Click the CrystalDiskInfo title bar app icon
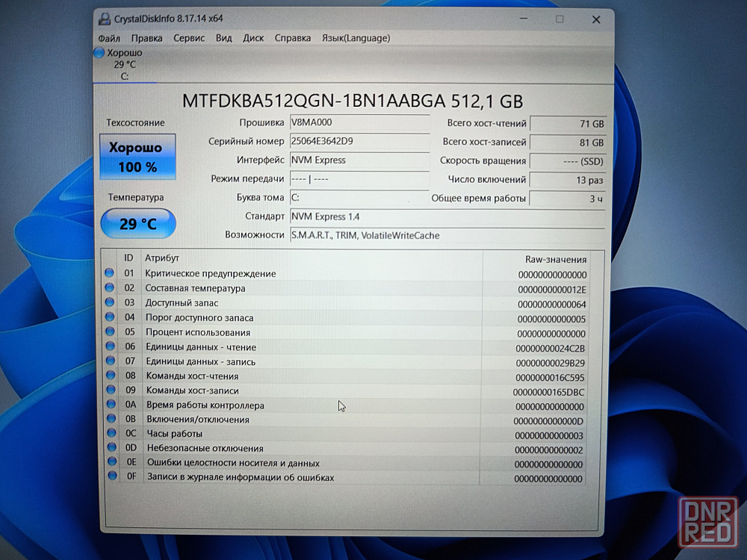The width and height of the screenshot is (747, 560). [104, 19]
